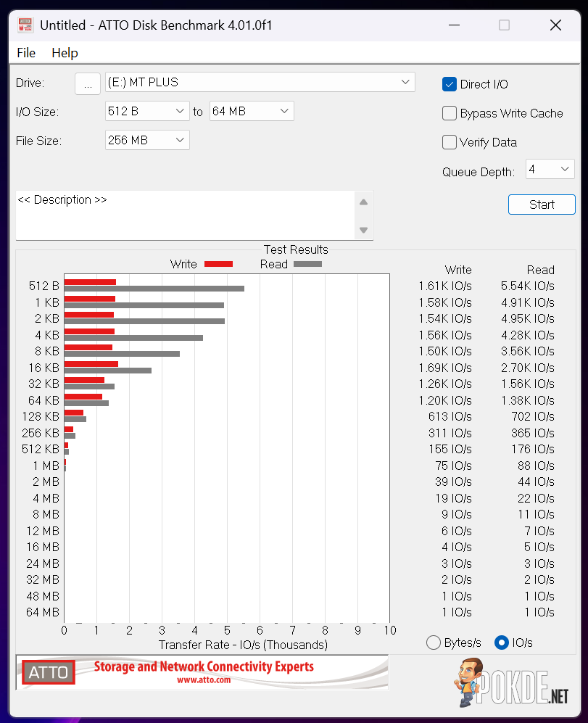
Task: Open the I/O Size end dropdown 64 MB
Action: (252, 111)
